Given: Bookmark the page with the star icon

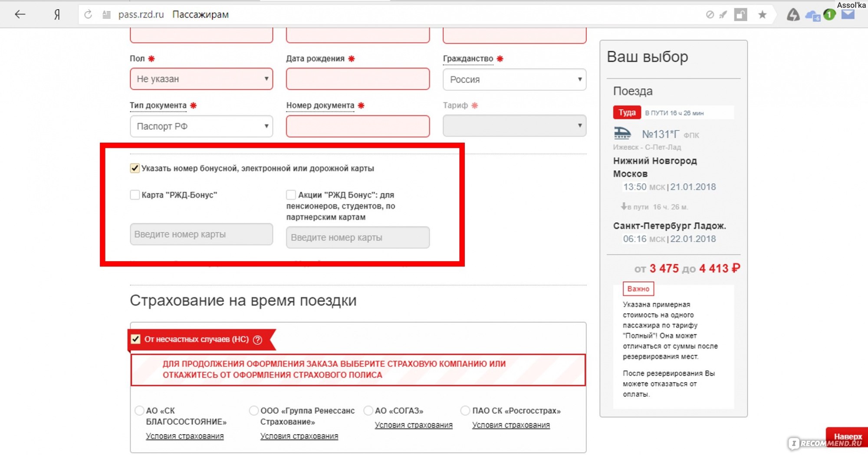Looking at the screenshot, I should 762,15.
